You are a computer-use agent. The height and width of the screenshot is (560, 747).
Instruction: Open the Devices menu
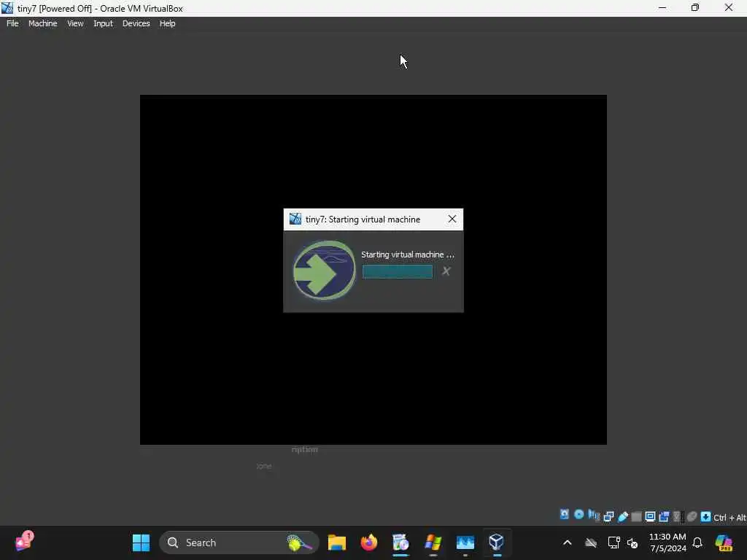[136, 23]
